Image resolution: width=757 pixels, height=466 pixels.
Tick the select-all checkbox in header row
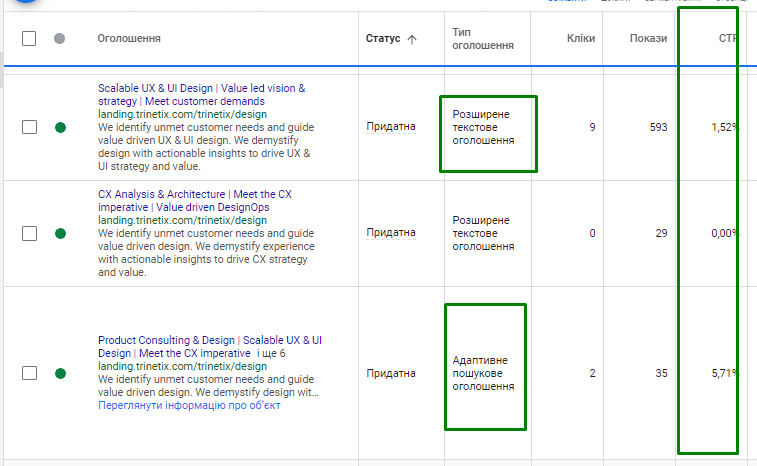click(29, 38)
